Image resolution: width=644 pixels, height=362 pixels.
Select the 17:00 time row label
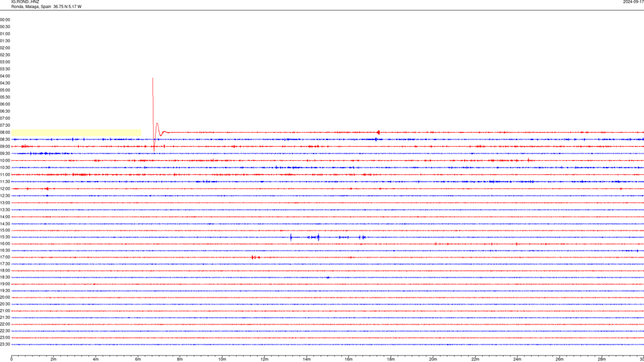pos(5,257)
